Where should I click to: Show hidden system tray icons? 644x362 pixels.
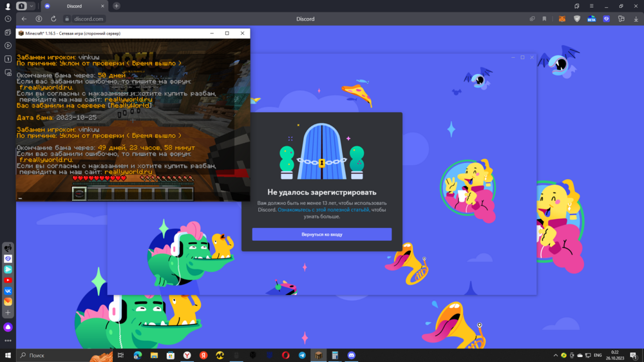(555, 356)
